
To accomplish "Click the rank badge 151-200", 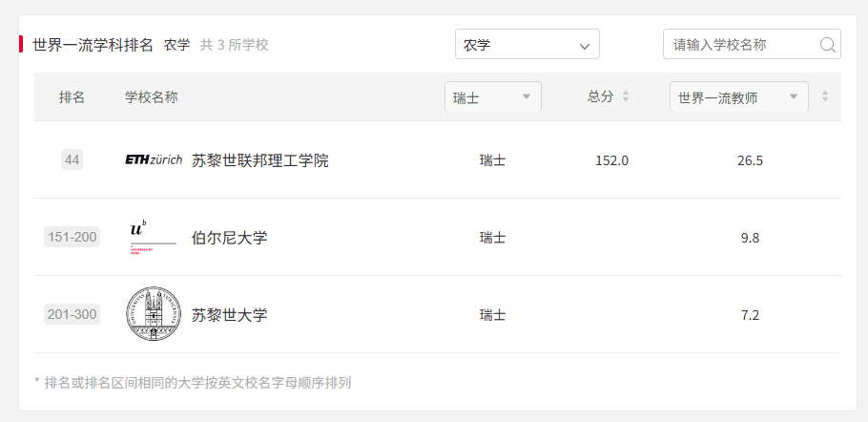I will pos(72,237).
